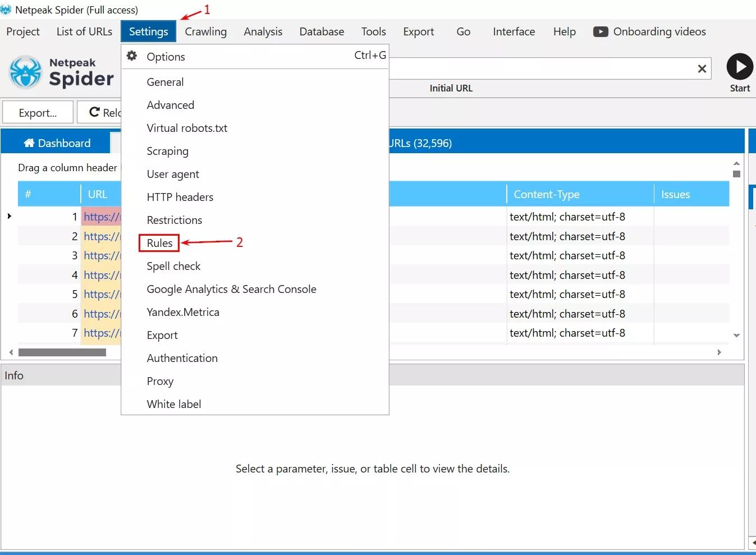Open the List of URLs menu
The image size is (756, 555).
[84, 31]
